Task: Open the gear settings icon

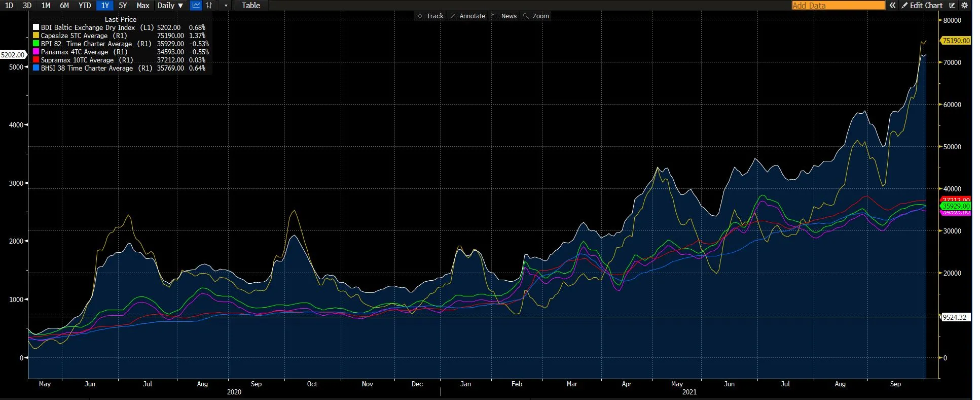Action: 964,6
